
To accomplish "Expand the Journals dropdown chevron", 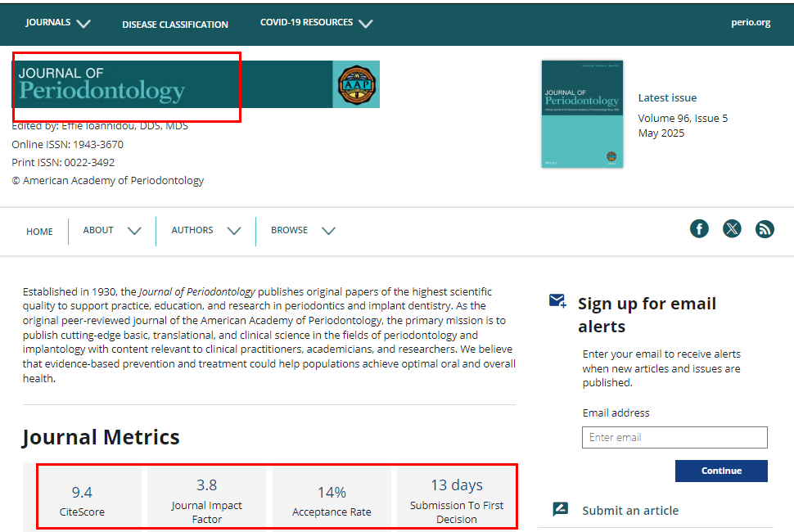I will [x=83, y=23].
